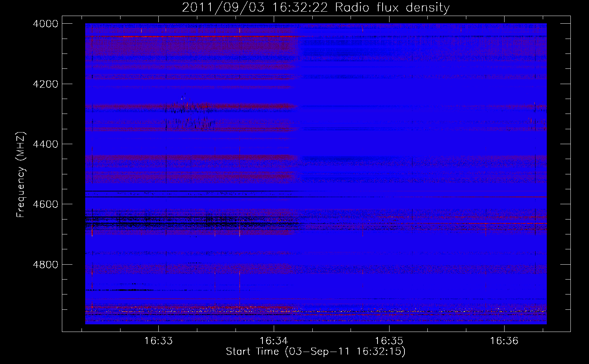
Task: Click the plot title '2011/09/03 16:32:22 Radio flux density'
Action: 316,7
